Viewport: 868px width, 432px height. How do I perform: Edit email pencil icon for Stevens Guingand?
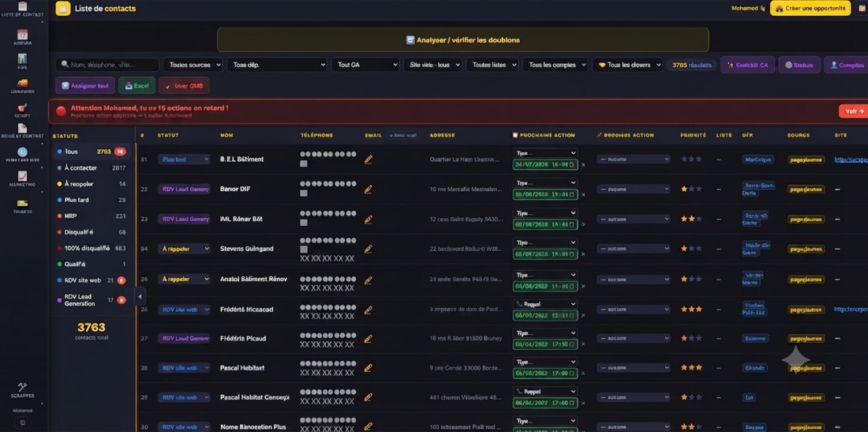[369, 249]
